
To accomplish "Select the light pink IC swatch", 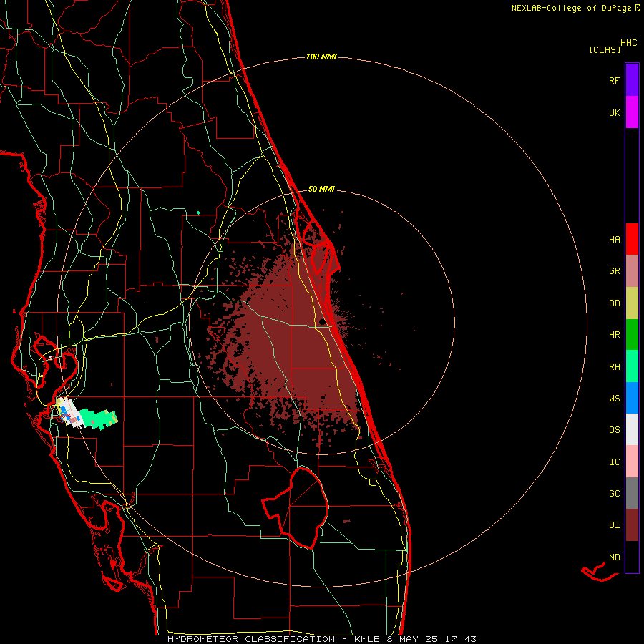I will (632, 462).
